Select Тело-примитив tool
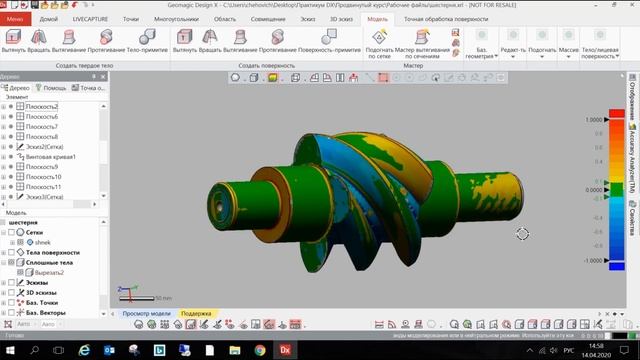Viewport: 640px width, 360px height. coord(147,41)
